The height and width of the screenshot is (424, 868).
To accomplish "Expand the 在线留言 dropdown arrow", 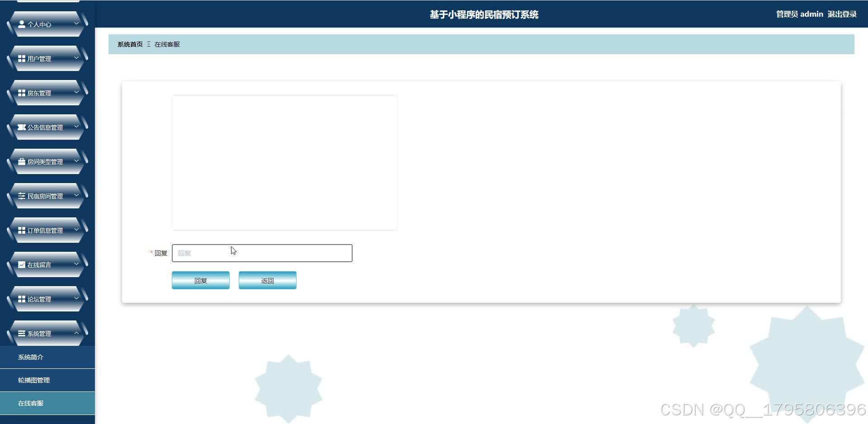I will point(76,264).
